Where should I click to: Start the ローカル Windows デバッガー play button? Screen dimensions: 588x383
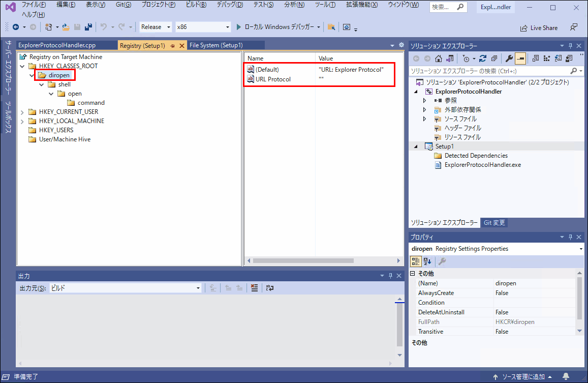(x=238, y=27)
